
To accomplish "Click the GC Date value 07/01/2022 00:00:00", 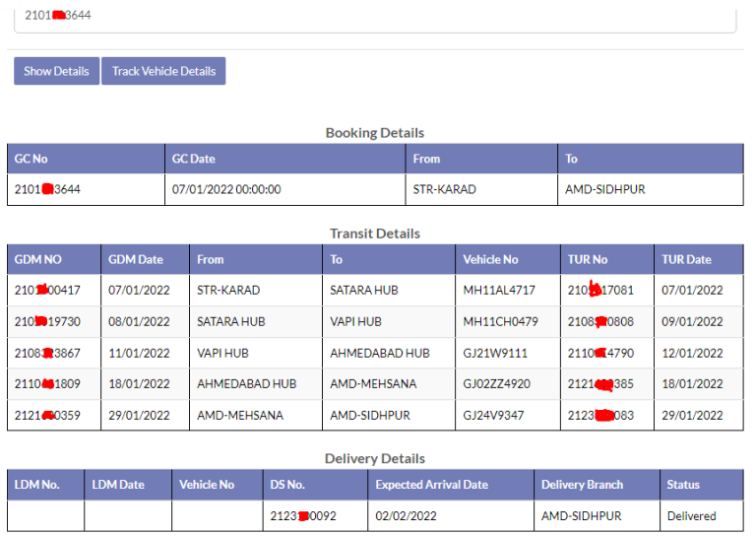I will tap(226, 189).
